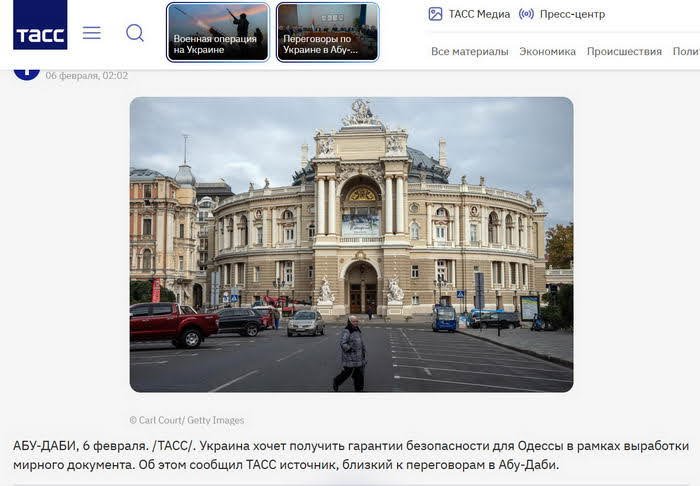This screenshot has height=486, width=700.
Task: Open Военная операция на Украине card
Action: [218, 32]
